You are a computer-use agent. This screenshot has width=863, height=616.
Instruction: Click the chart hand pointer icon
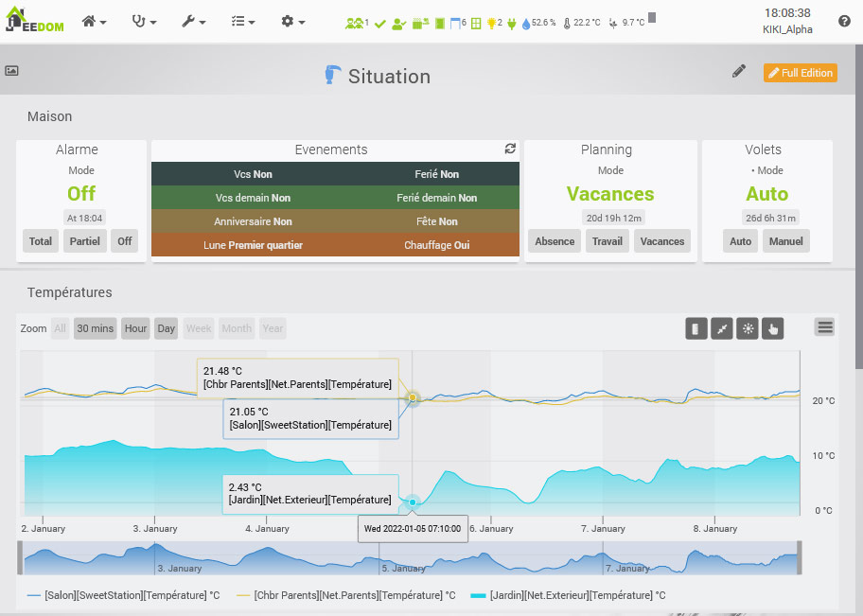[772, 328]
